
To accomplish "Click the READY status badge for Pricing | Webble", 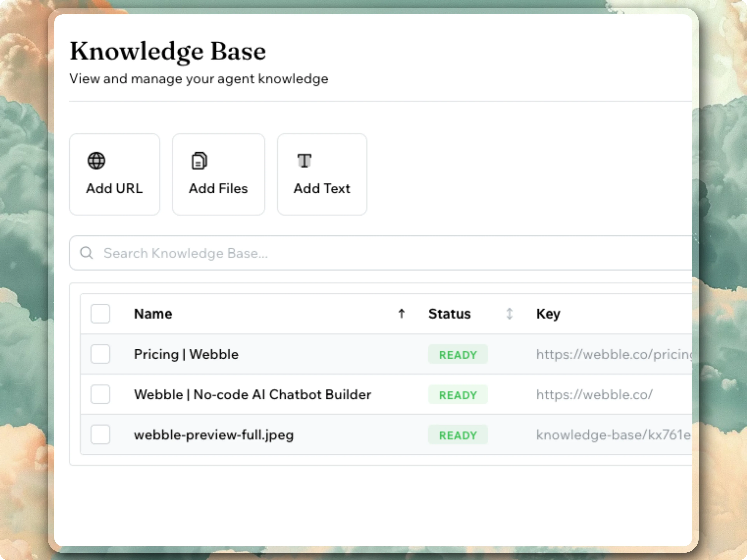I will coord(458,354).
